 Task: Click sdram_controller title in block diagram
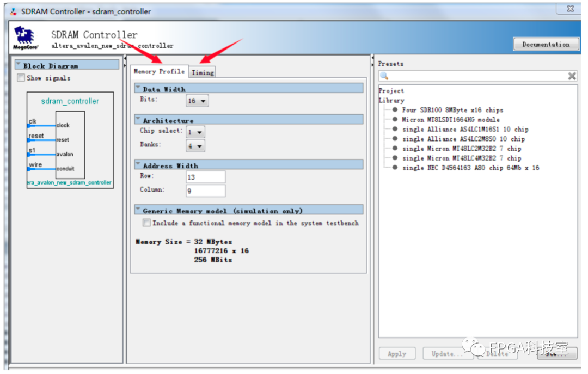[70, 101]
